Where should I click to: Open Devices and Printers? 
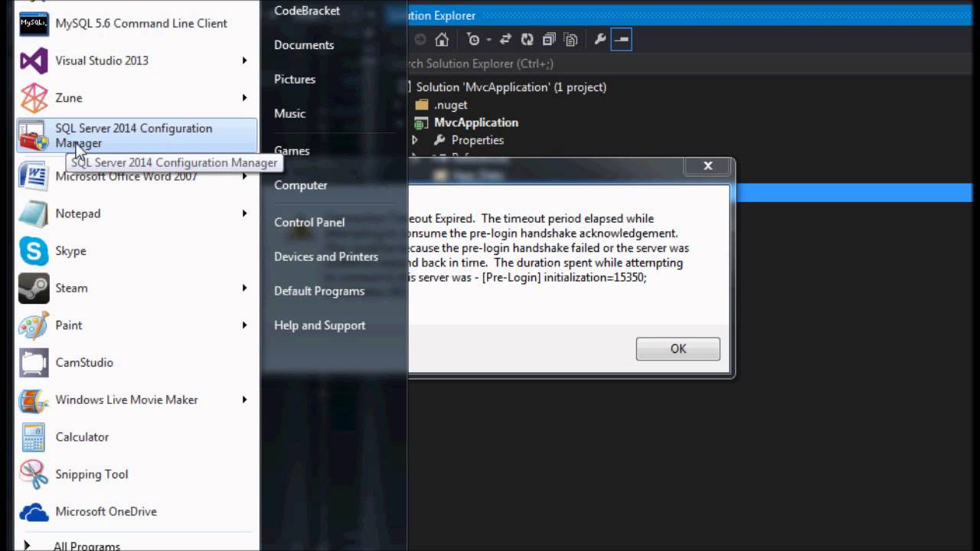326,257
